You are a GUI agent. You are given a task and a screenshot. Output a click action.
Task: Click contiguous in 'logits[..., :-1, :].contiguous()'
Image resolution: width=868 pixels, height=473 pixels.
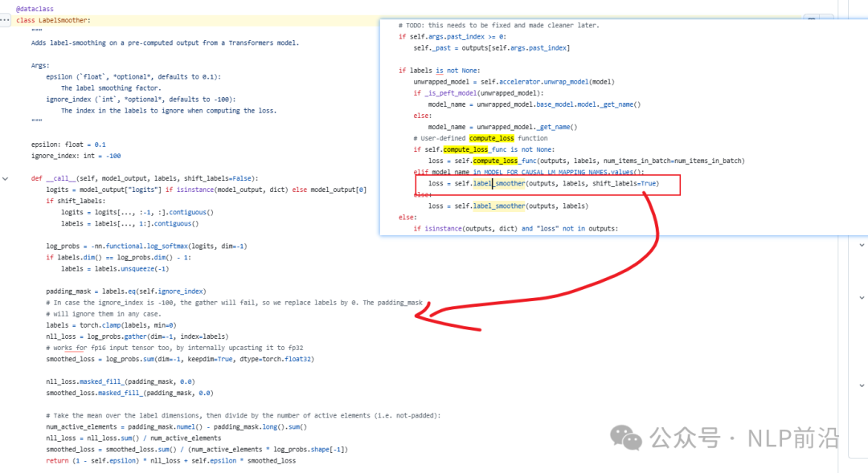point(187,213)
